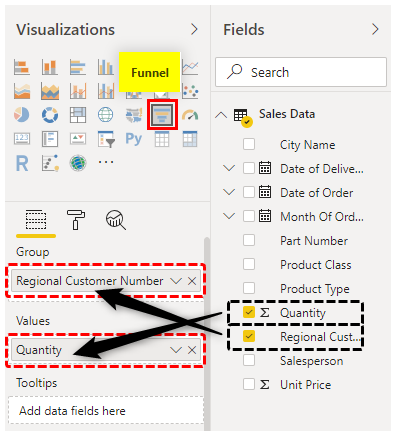Expand the Date of Order hierarchy
The width and height of the screenshot is (396, 436).
229,192
